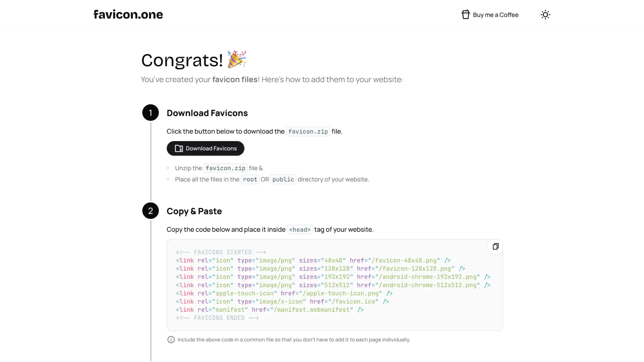Toggle the light/dark theme sun icon
Image resolution: width=644 pixels, height=362 pixels.
[545, 15]
